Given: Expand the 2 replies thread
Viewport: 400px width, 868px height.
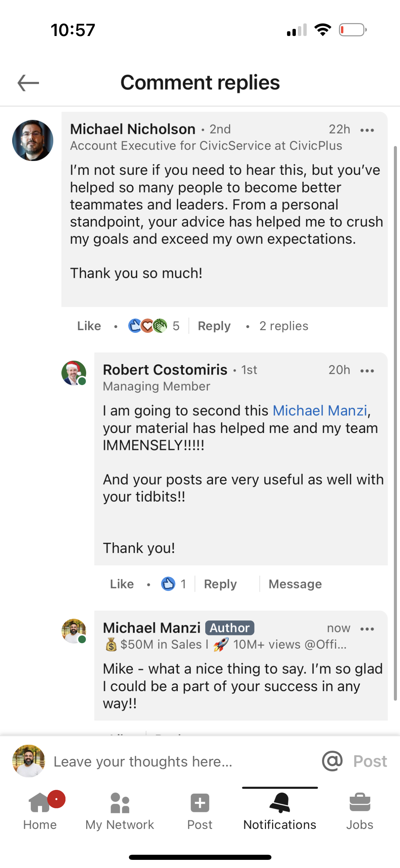Looking at the screenshot, I should coord(284,326).
